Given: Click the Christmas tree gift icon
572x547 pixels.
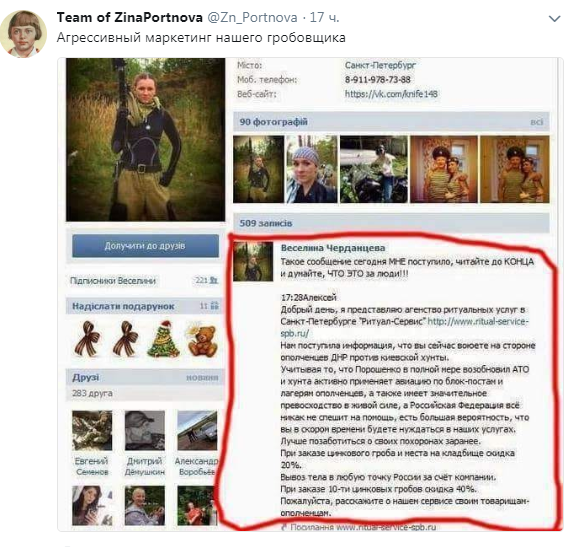Looking at the screenshot, I should pos(164,339).
